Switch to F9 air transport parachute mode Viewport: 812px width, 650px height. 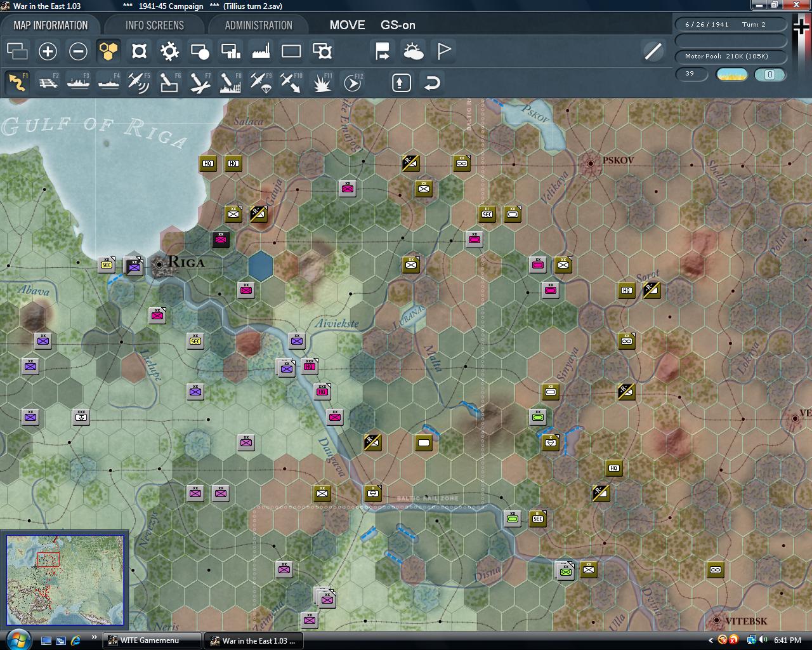point(261,83)
